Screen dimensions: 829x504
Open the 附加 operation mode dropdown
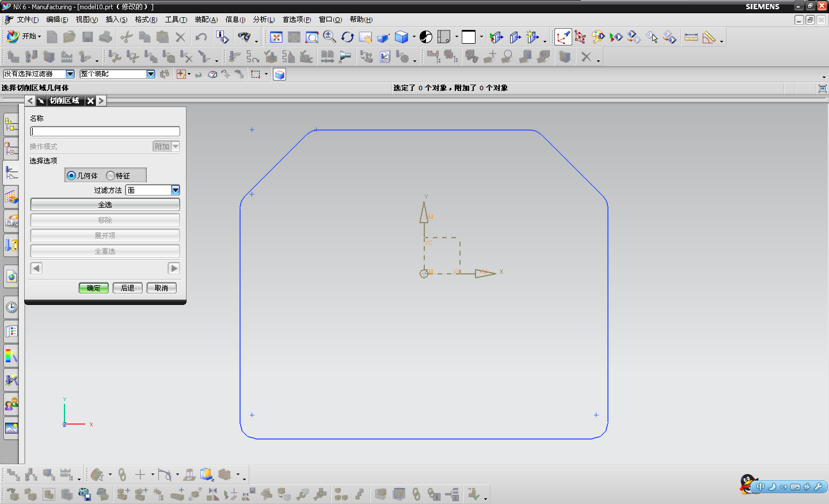[166, 147]
